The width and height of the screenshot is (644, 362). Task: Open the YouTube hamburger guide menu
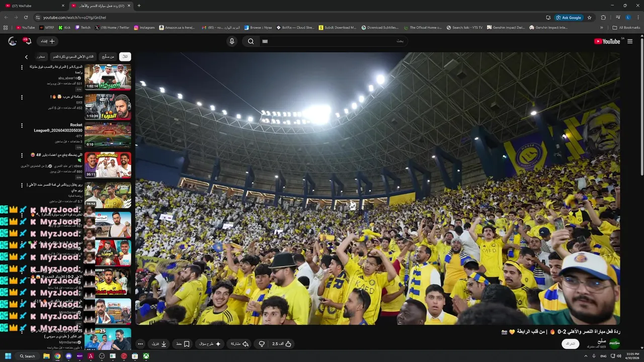coord(629,41)
